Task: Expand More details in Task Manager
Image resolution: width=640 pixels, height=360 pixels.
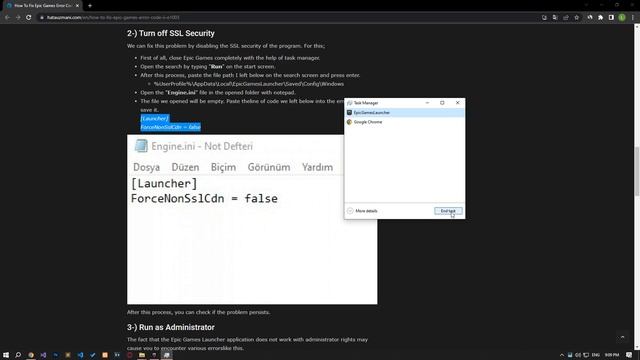Action: point(362,211)
